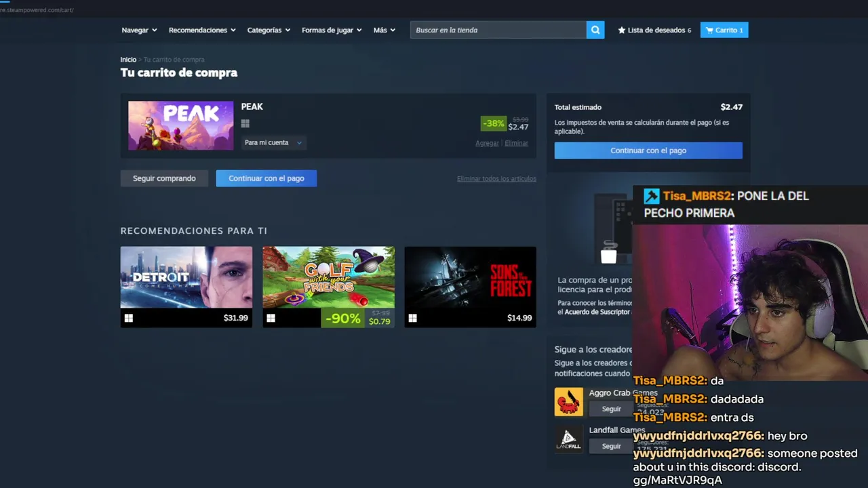Click the Landfall Games name text

[x=616, y=430]
